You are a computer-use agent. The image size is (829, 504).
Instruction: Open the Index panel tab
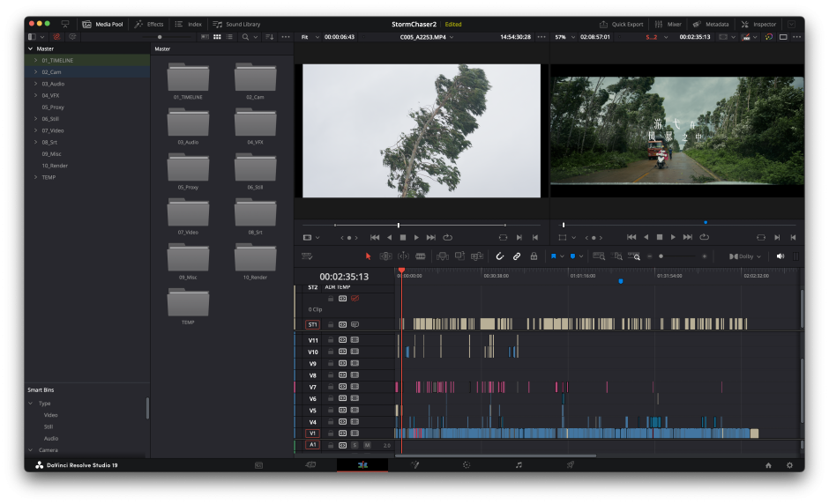[x=189, y=25]
